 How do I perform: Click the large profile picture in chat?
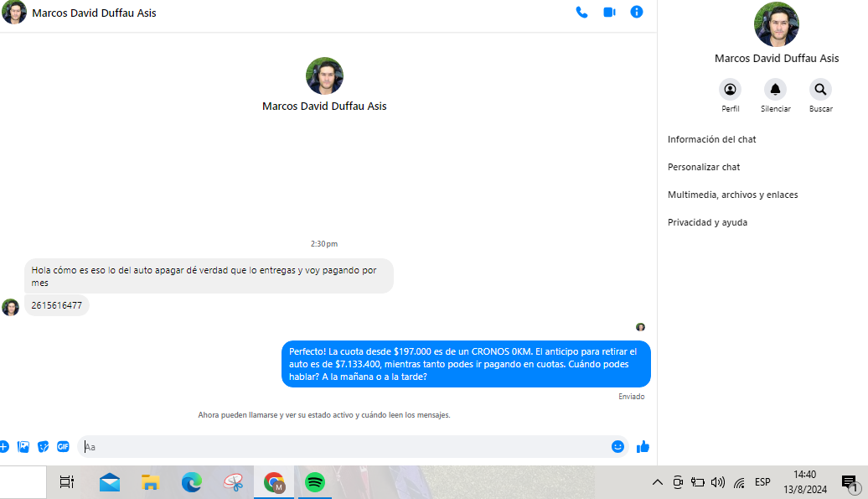[324, 75]
